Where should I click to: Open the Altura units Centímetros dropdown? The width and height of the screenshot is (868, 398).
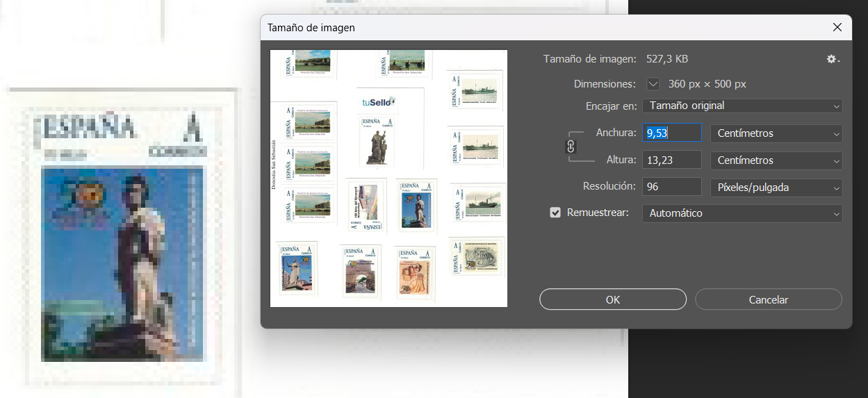776,160
